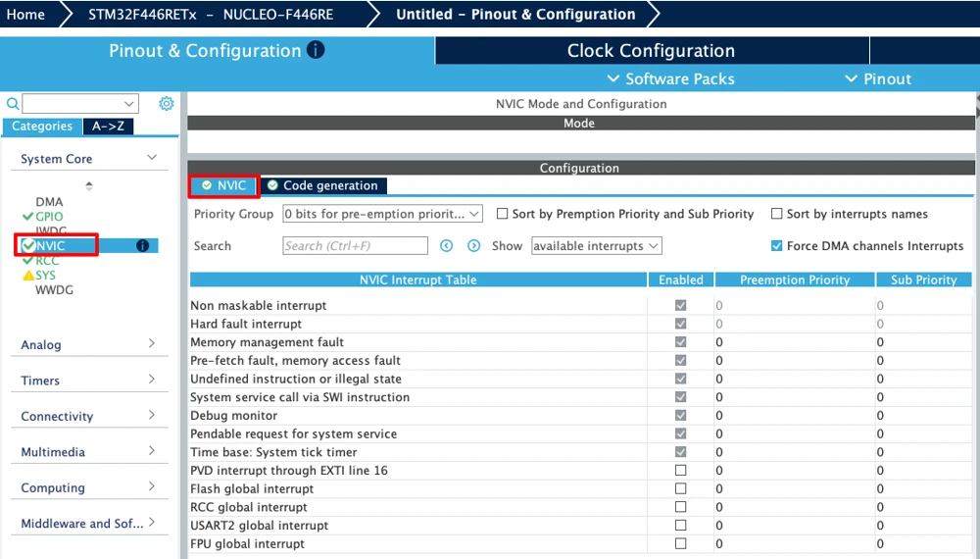The image size is (980, 559).
Task: Click the green check beside GPIO
Action: tap(27, 217)
